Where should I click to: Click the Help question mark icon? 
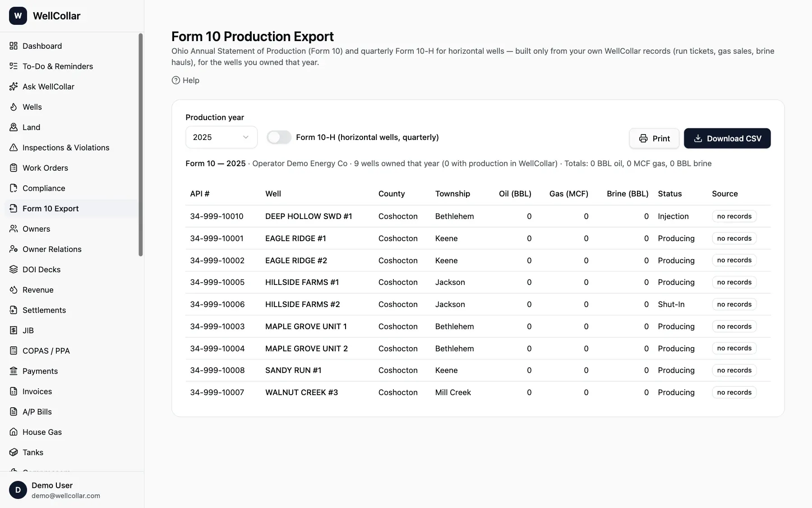point(176,80)
